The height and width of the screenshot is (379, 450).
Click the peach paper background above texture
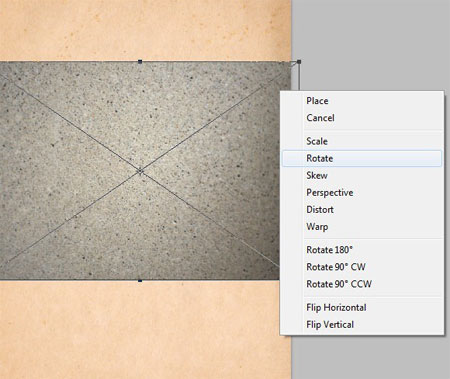point(145,30)
